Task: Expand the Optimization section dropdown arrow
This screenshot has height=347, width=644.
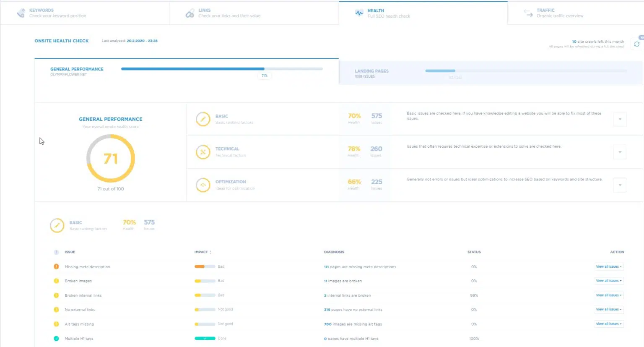Action: pyautogui.click(x=620, y=185)
